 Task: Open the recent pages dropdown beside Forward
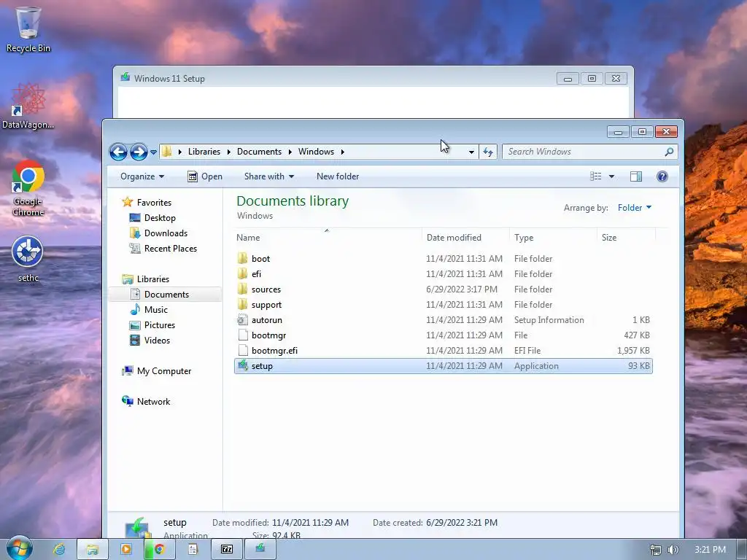pyautogui.click(x=153, y=152)
